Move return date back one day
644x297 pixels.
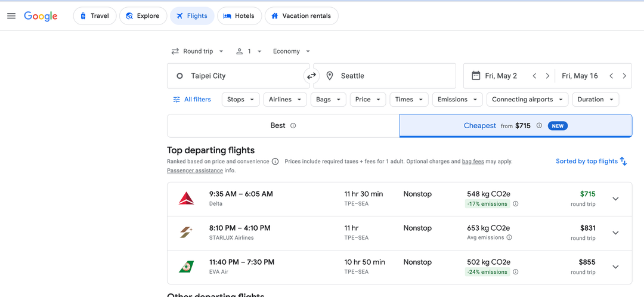611,76
